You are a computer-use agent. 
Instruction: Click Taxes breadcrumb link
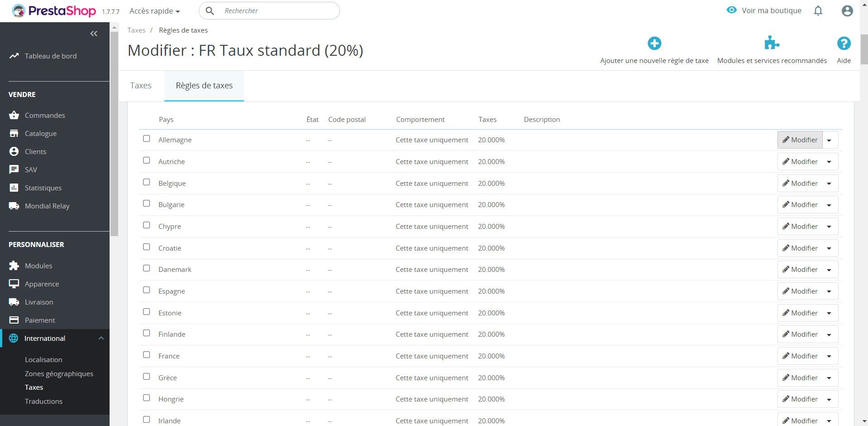(136, 30)
